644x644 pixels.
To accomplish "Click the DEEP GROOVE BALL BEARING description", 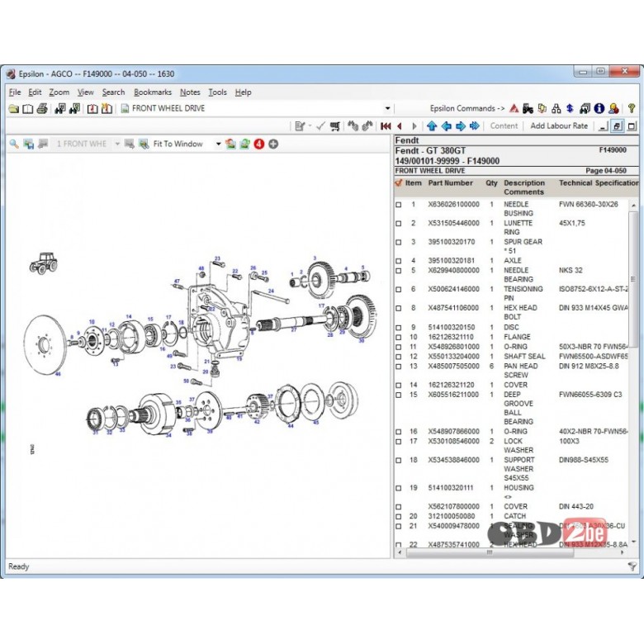I will [519, 408].
